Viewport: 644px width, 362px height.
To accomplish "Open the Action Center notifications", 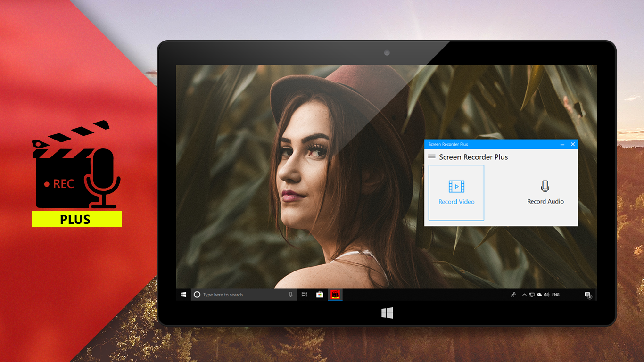I will tap(587, 294).
